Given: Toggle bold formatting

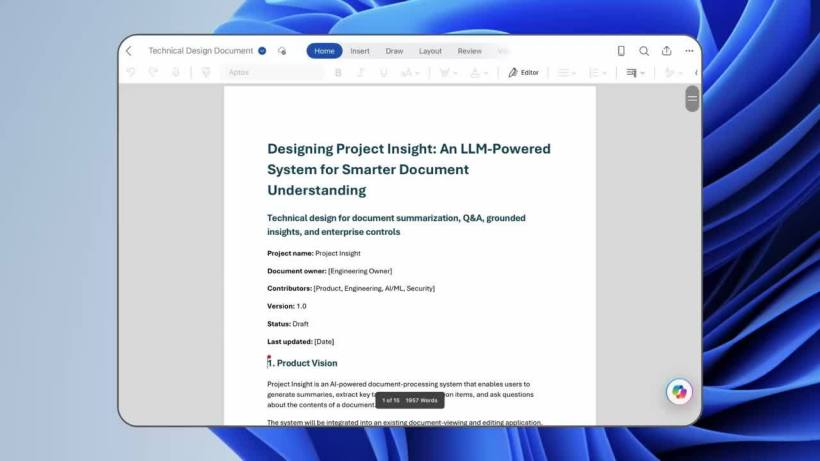Looking at the screenshot, I should click(338, 73).
